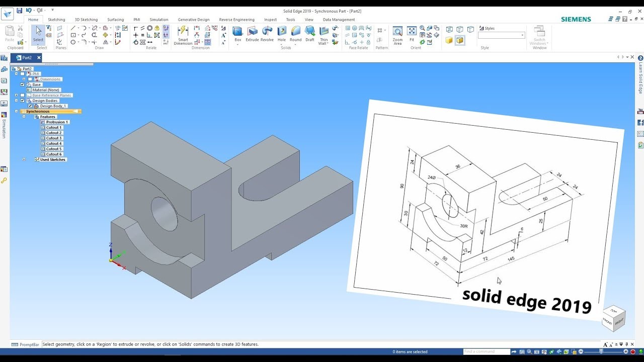Expand the Dimensions tree node
Screen dimensions: 644x362
tap(24, 79)
